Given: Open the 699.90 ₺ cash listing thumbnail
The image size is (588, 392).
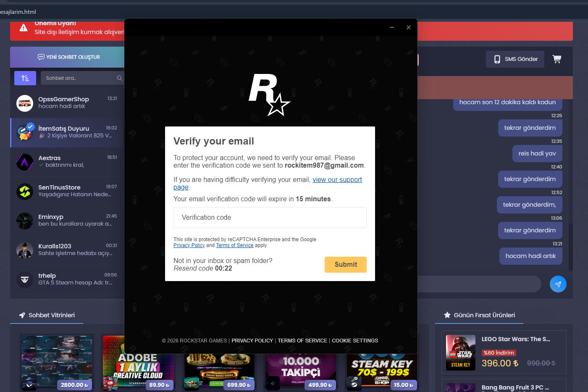Looking at the screenshot, I should point(219,372).
